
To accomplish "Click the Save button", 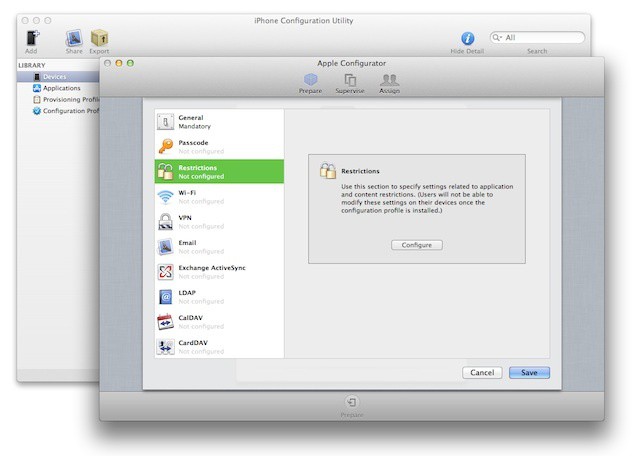I will tap(529, 373).
